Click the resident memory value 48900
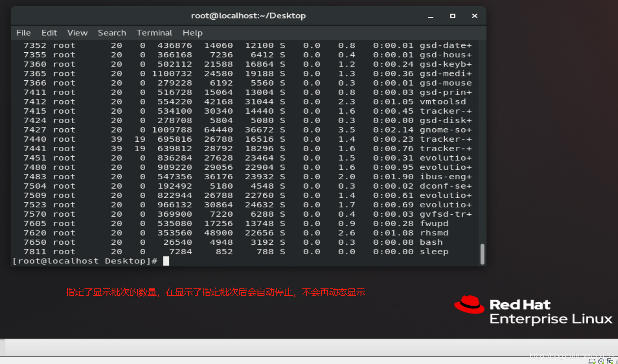 coord(218,233)
